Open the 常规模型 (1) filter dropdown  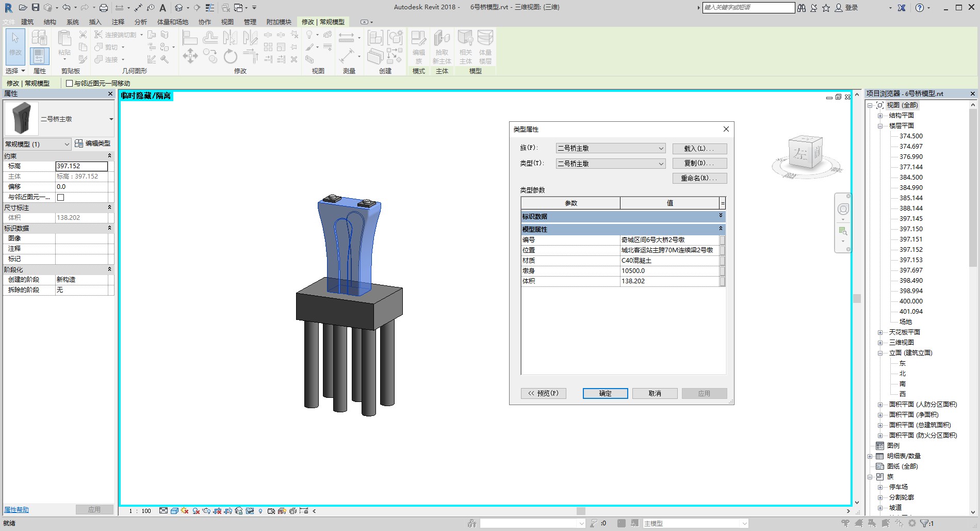(x=37, y=144)
